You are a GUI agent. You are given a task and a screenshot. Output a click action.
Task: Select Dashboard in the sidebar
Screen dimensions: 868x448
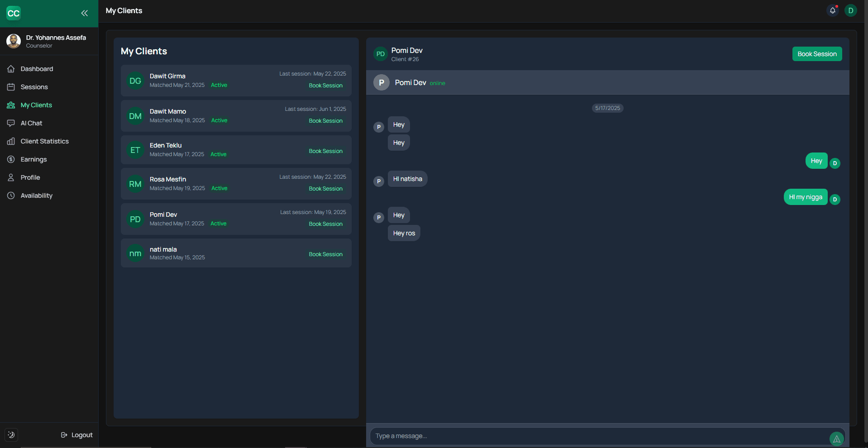point(37,69)
